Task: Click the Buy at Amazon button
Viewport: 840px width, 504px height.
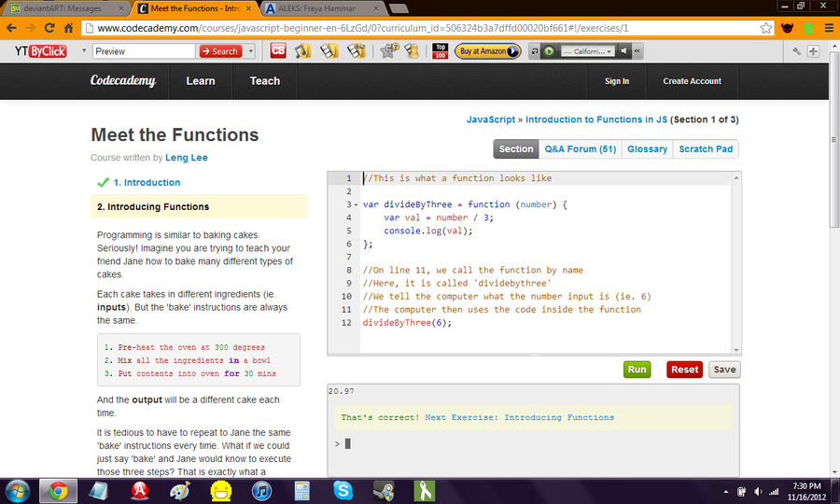Action: click(487, 51)
